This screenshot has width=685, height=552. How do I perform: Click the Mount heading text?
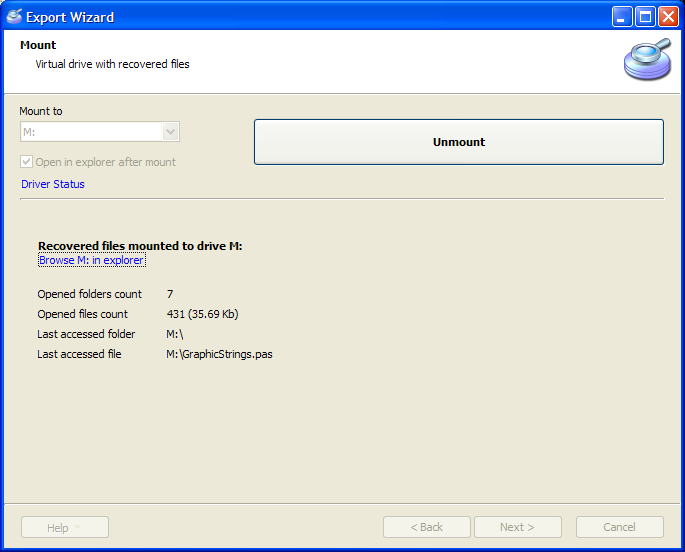coord(38,45)
